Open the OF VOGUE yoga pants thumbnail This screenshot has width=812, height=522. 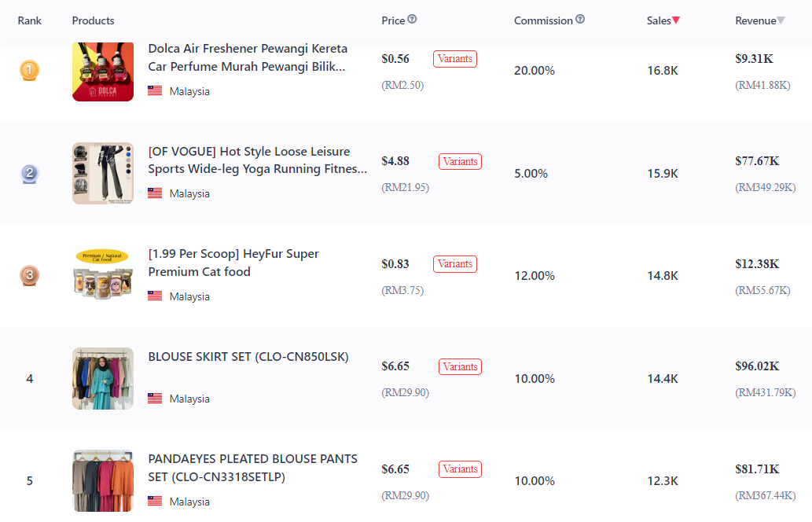pyautogui.click(x=103, y=173)
